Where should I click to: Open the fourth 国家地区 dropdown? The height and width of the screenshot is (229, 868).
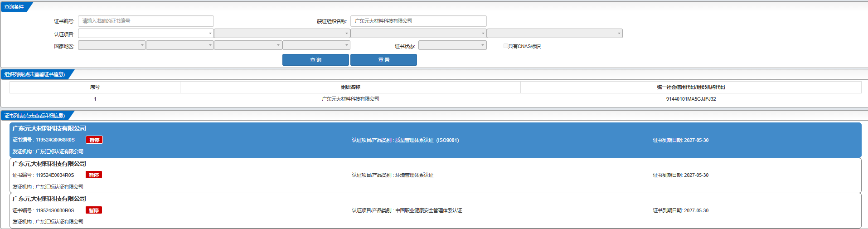tap(316, 45)
